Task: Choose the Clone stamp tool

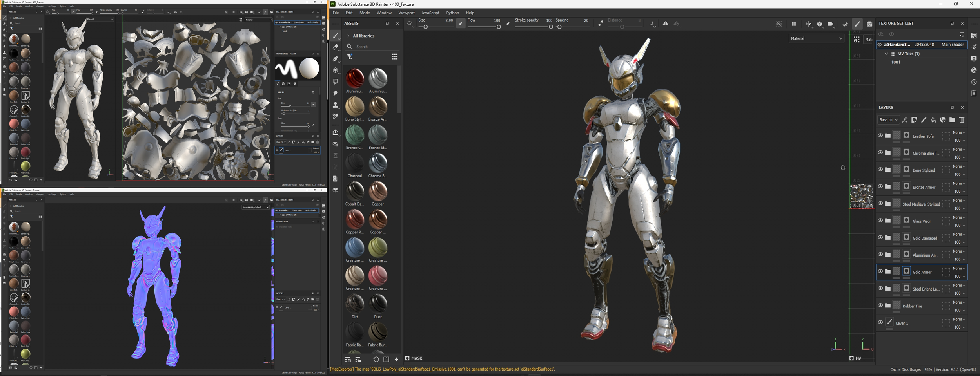Action: (335, 105)
